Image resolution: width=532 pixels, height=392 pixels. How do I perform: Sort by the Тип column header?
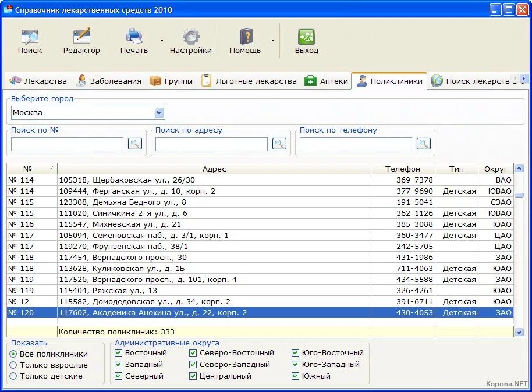[x=456, y=169]
